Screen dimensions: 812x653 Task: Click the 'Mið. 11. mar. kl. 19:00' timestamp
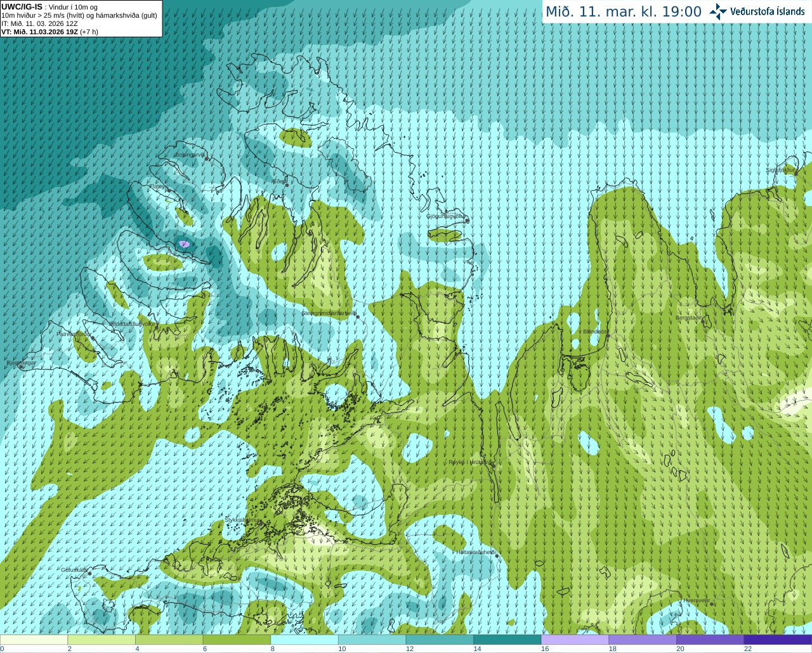pos(624,11)
